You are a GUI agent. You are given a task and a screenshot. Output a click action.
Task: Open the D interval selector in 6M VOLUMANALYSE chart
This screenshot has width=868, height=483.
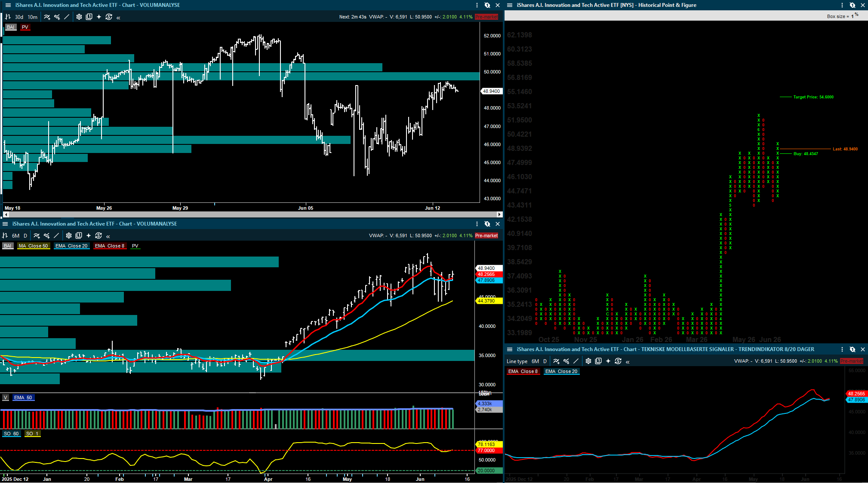coord(25,236)
